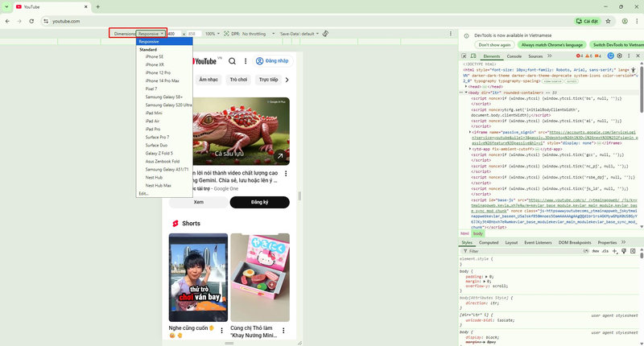
Task: Open DevTools customize three-dot menu
Action: coord(629,56)
